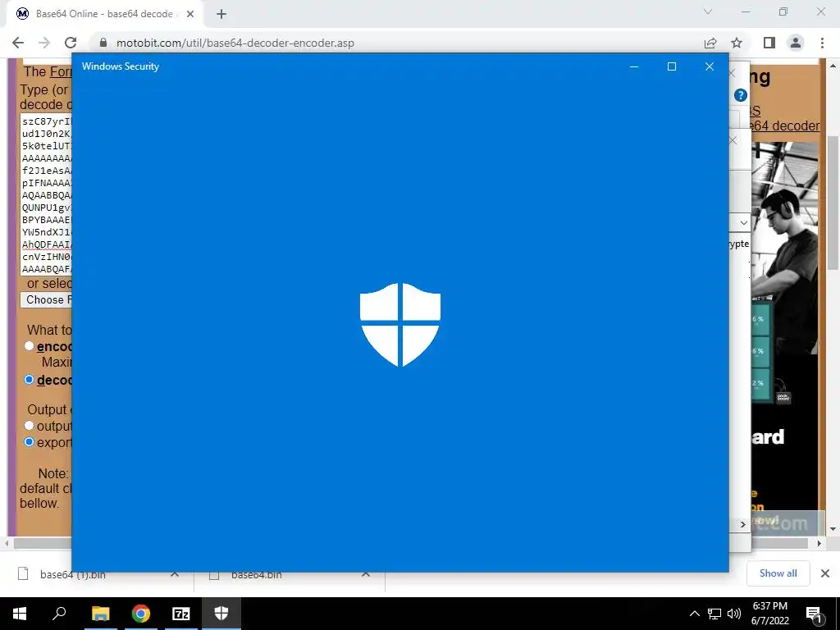The height and width of the screenshot is (630, 840).
Task: Open Chrome's three-dot menu
Action: pos(822,43)
